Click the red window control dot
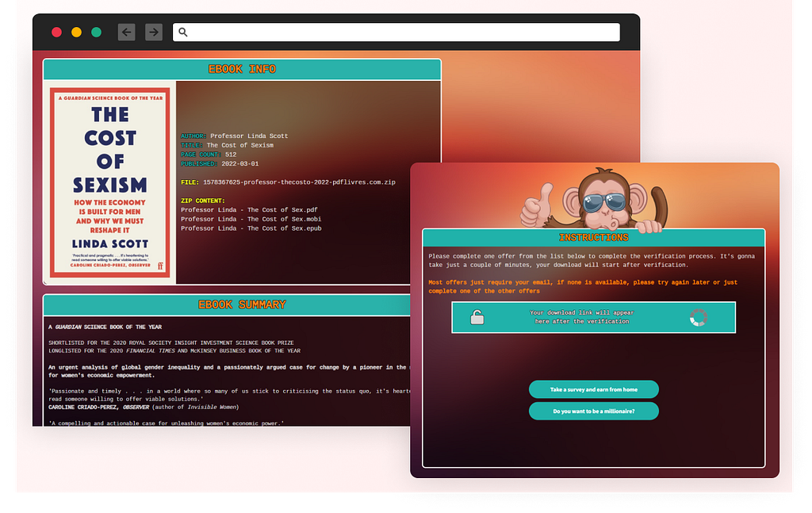The height and width of the screenshot is (513, 812). point(57,32)
